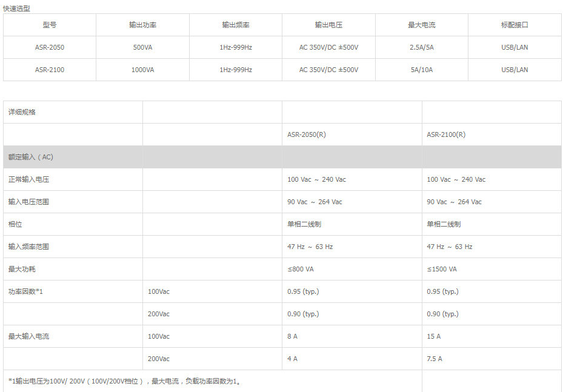Select the '最大输入电流' row label
This screenshot has width=563, height=392.
[x=28, y=336]
